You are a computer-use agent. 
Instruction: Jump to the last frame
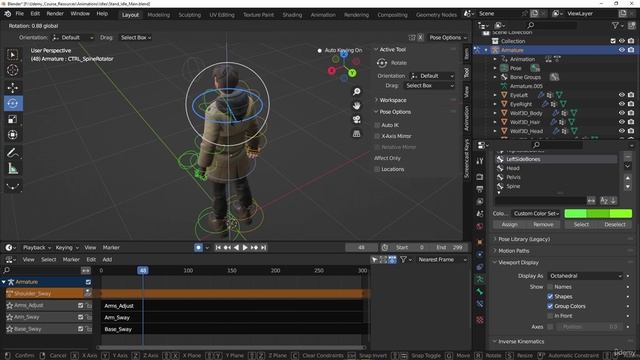264,247
